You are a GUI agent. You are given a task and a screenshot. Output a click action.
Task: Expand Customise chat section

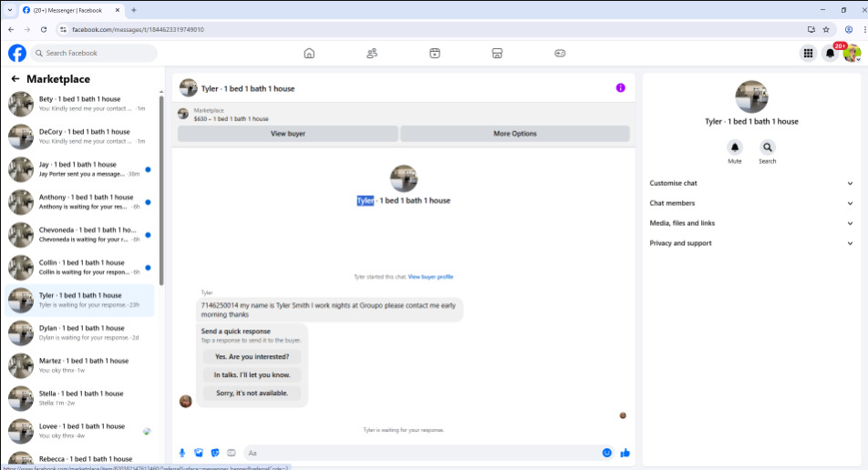[751, 183]
